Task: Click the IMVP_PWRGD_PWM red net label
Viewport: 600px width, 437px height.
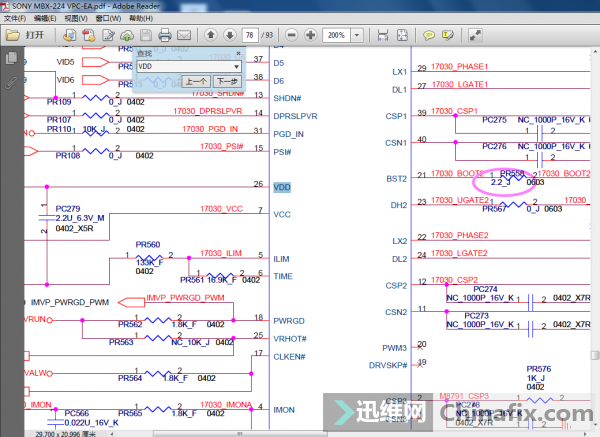Action: pyautogui.click(x=185, y=298)
